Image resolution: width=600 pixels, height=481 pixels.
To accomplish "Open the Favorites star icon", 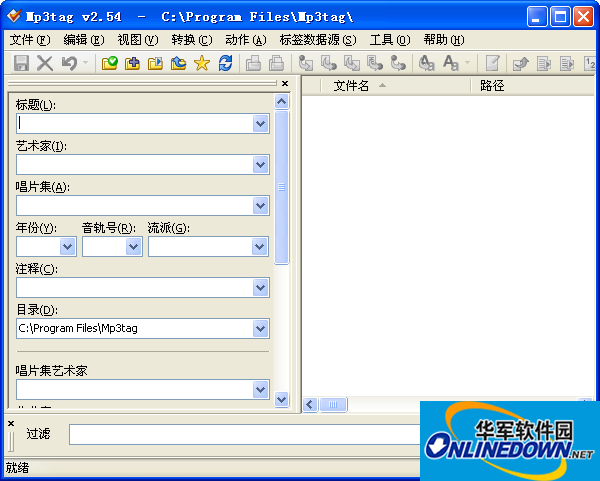I will pyautogui.click(x=202, y=63).
